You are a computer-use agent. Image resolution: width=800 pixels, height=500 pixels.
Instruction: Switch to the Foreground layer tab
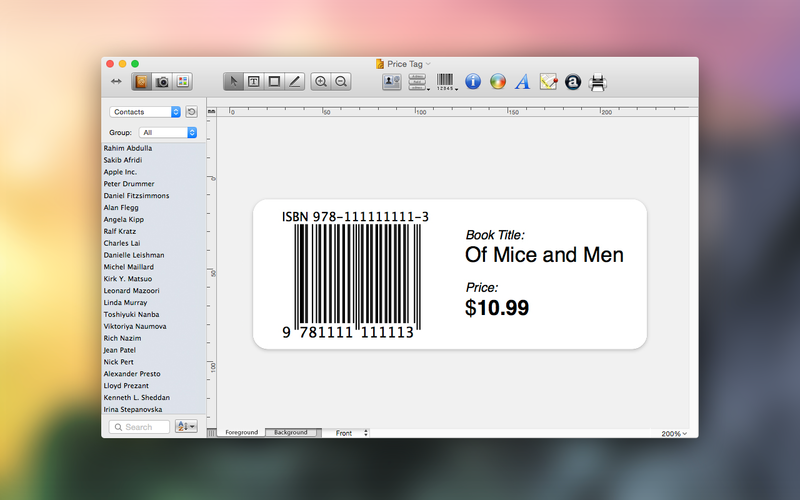pos(241,432)
